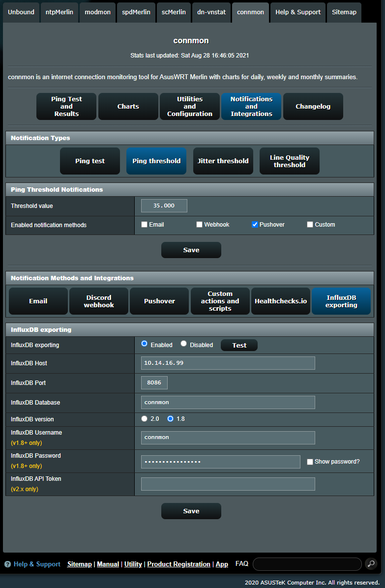This screenshot has height=588, width=385.
Task: Choose InfluxDB version 2.0
Action: (x=144, y=419)
